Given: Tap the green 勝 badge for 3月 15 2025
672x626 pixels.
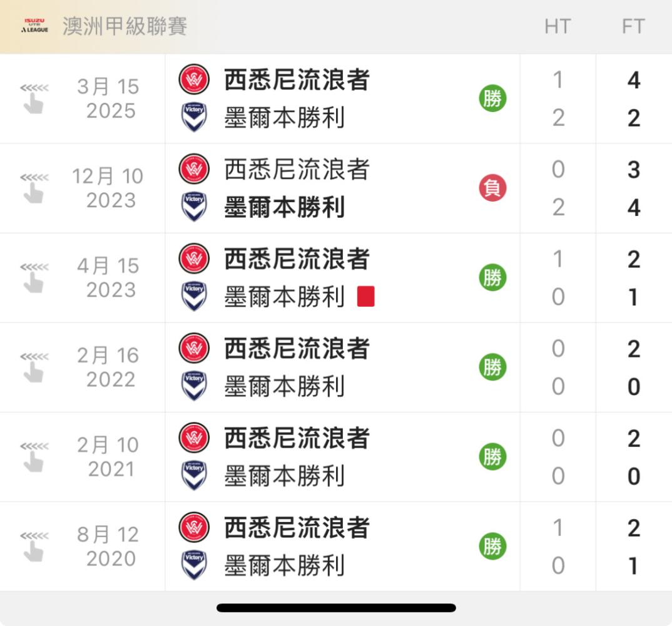Looking at the screenshot, I should (x=492, y=98).
